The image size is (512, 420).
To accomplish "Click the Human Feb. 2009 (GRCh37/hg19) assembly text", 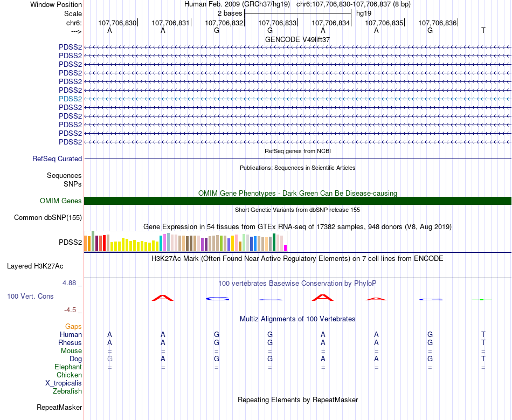I will coord(237,4).
